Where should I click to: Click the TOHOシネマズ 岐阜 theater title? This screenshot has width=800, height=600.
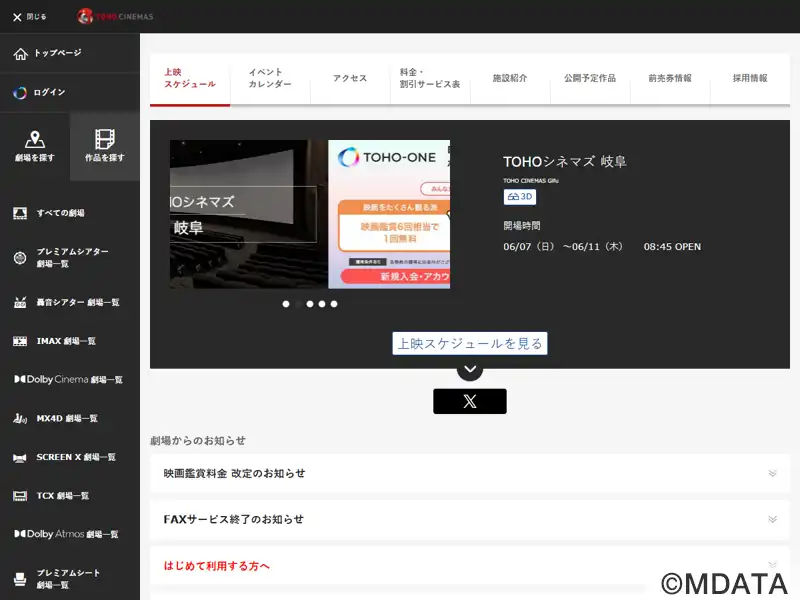564,162
